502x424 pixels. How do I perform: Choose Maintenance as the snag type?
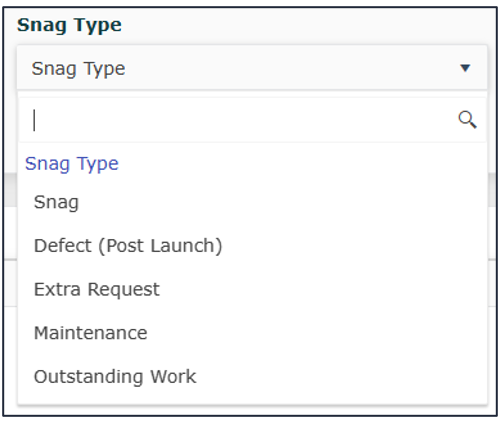point(252,333)
